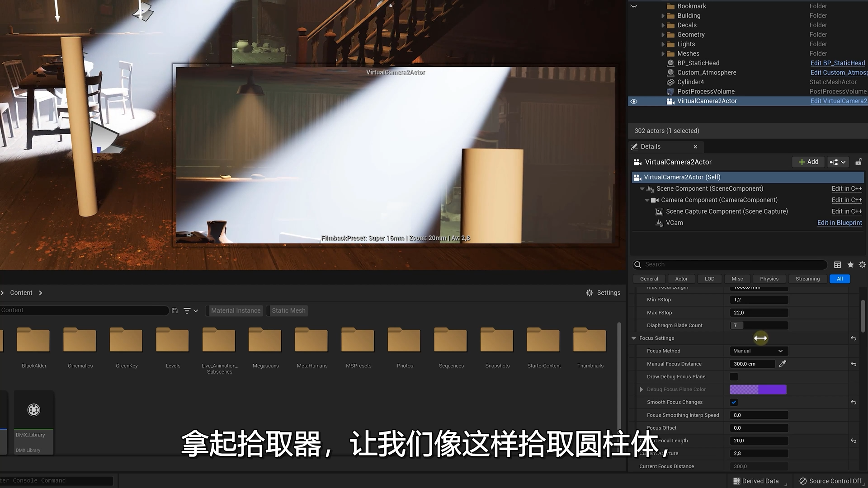This screenshot has height=488, width=868.
Task: Collapse the Focus Settings section
Action: click(x=634, y=338)
